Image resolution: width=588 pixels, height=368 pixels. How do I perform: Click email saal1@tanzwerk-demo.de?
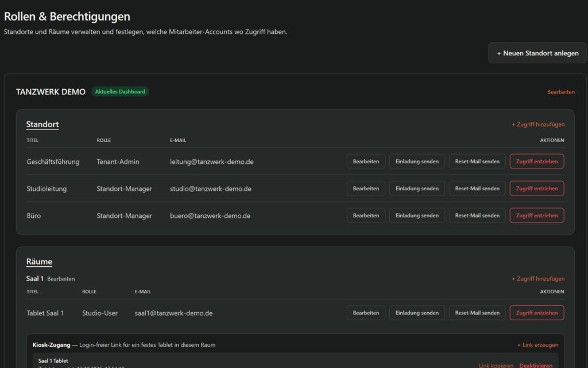tap(173, 313)
